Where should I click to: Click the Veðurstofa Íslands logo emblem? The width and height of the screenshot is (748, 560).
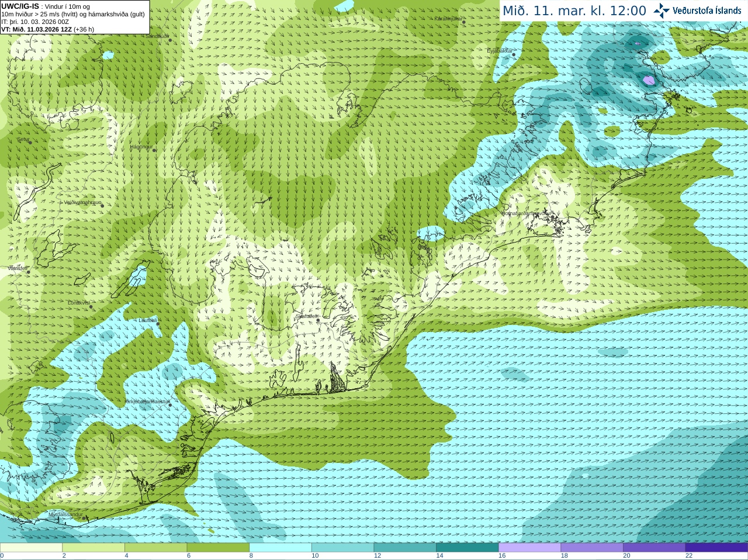[662, 11]
